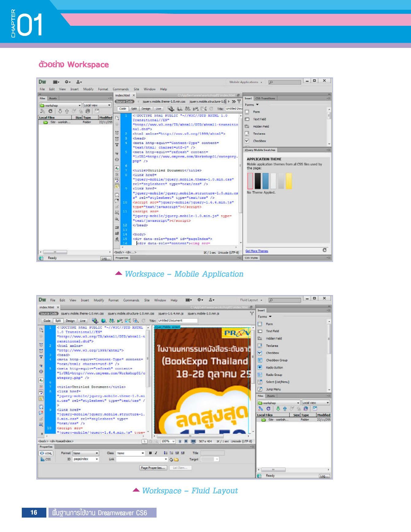The width and height of the screenshot is (411, 532).
Task: Select the HTML mode in the Properties panel
Action: coord(46,453)
